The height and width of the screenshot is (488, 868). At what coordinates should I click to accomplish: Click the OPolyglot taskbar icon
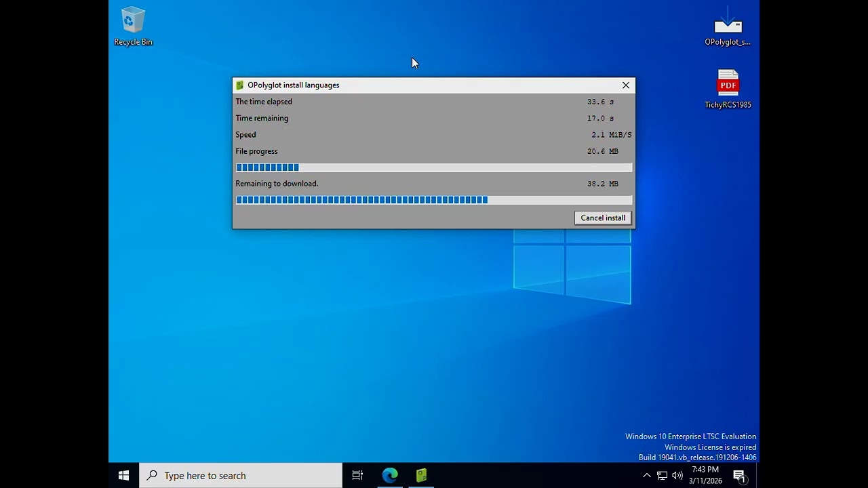coord(421,476)
